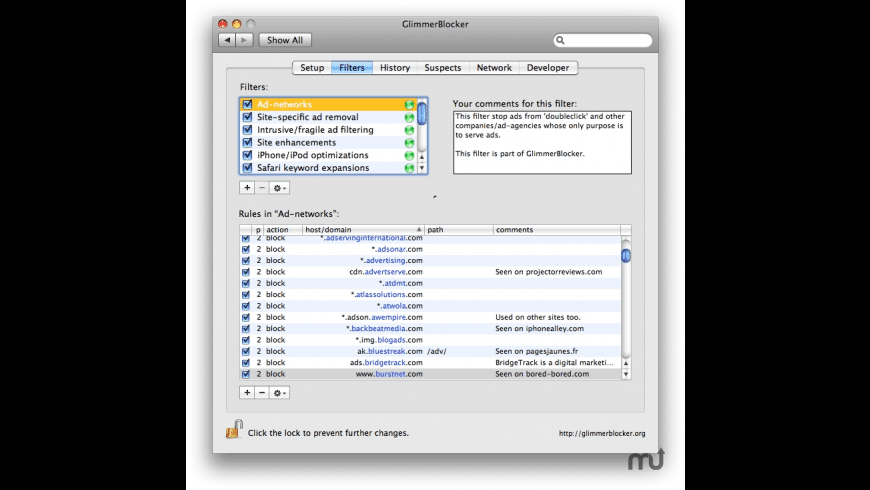The height and width of the screenshot is (490, 870).
Task: Click 'Seen on pagesjaunes.fr' comment
Action: coord(537,351)
